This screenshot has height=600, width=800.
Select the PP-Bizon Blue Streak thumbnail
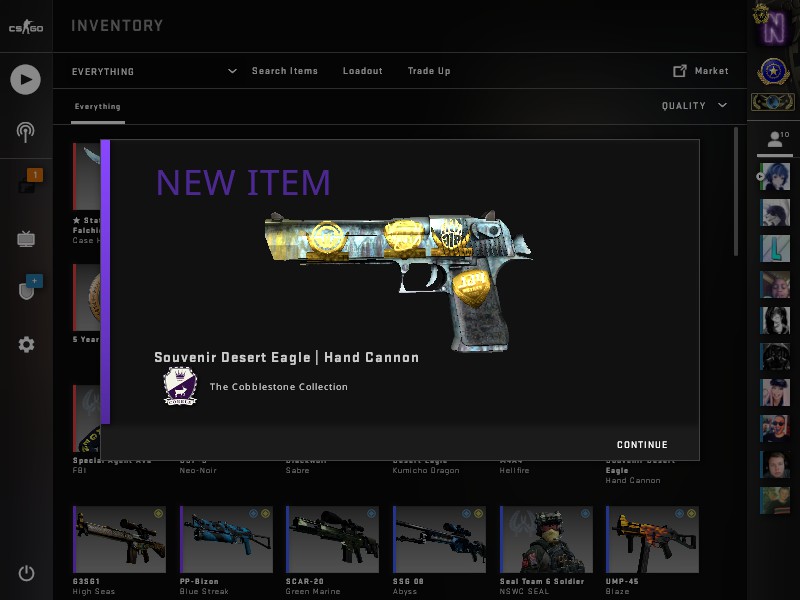tap(227, 539)
